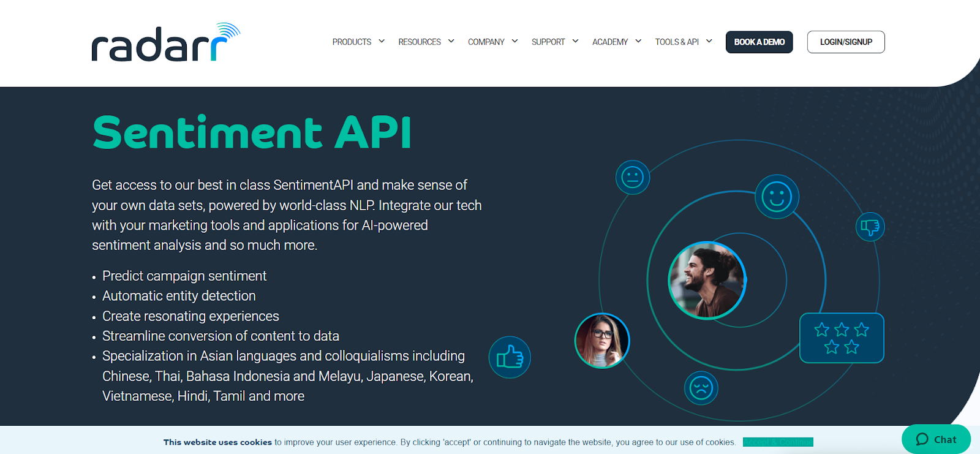
Task: Click the "Predict campaign sentiment" bullet
Action: pos(184,276)
